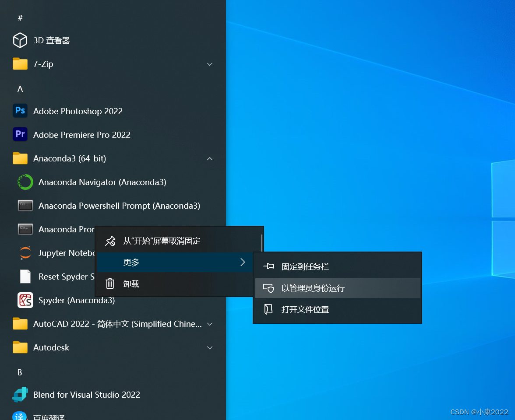Click the 百度翻译 blue icon
Image resolution: width=515 pixels, height=420 pixels.
19,416
